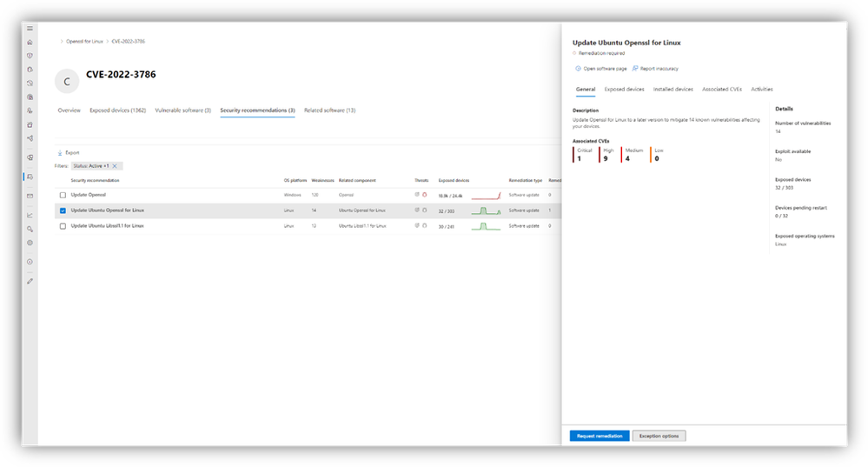Viewport: 868px width, 467px height.
Task: Click the Export link
Action: [72, 153]
